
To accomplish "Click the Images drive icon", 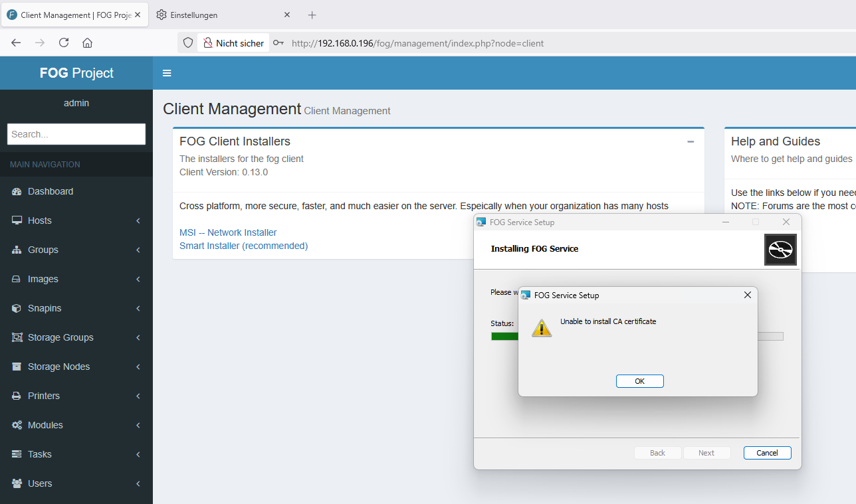I will pos(17,279).
